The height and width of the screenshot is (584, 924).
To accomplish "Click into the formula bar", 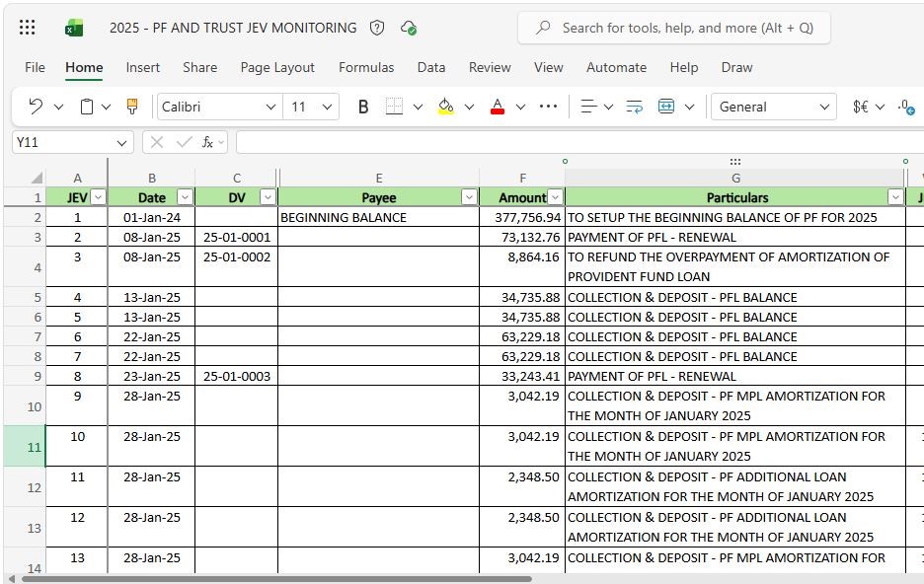I will click(579, 142).
